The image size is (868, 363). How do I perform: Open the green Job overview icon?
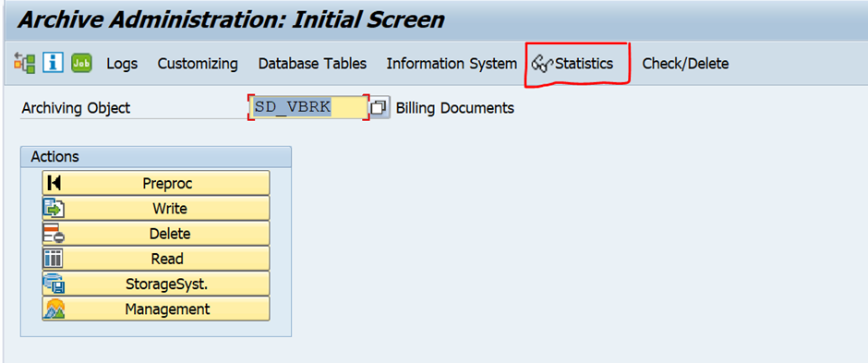pos(82,63)
